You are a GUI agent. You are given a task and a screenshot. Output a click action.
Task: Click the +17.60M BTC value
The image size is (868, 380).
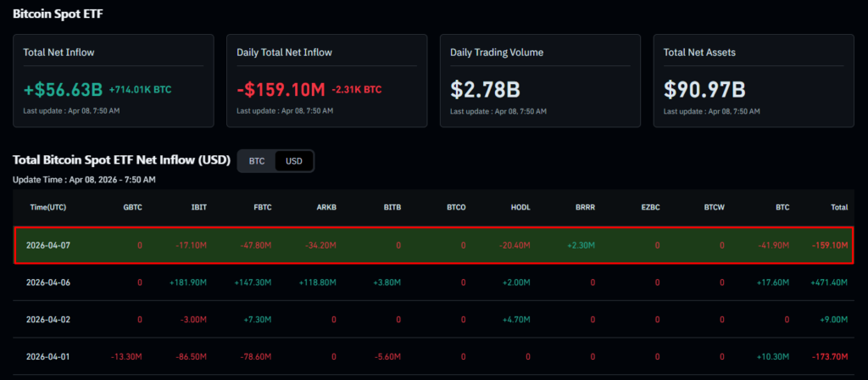tap(773, 282)
